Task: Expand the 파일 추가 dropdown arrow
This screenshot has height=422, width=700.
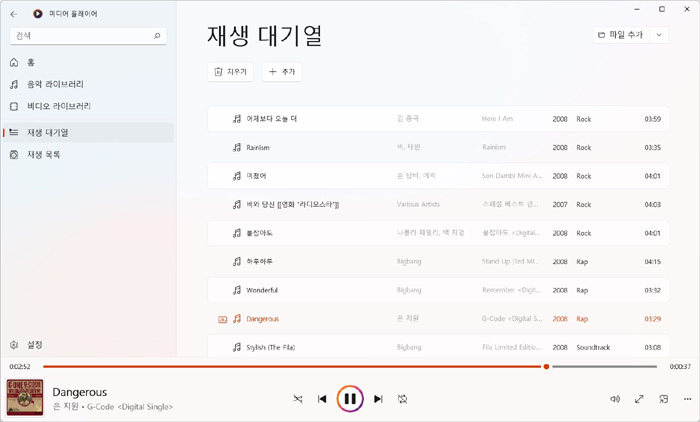Action: (659, 35)
